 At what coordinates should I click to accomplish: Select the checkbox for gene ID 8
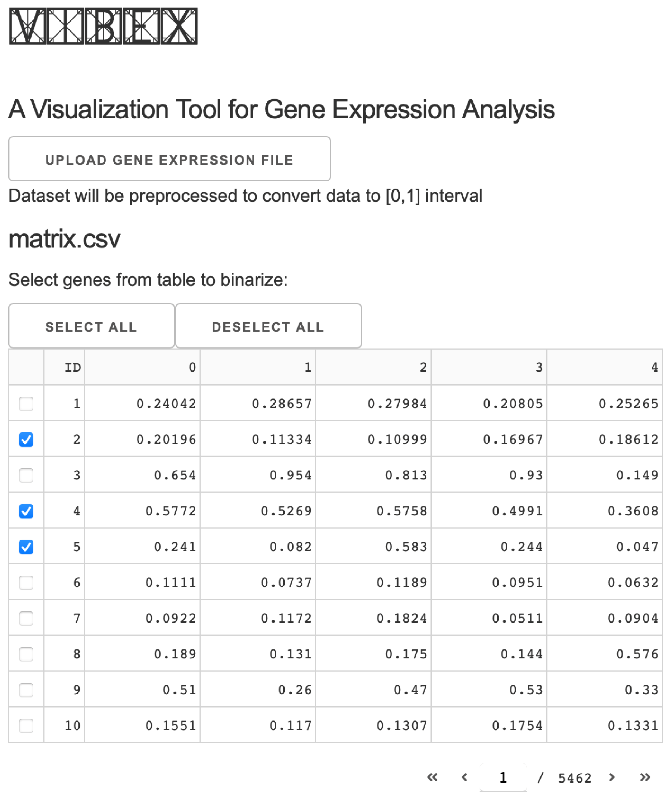click(26, 654)
